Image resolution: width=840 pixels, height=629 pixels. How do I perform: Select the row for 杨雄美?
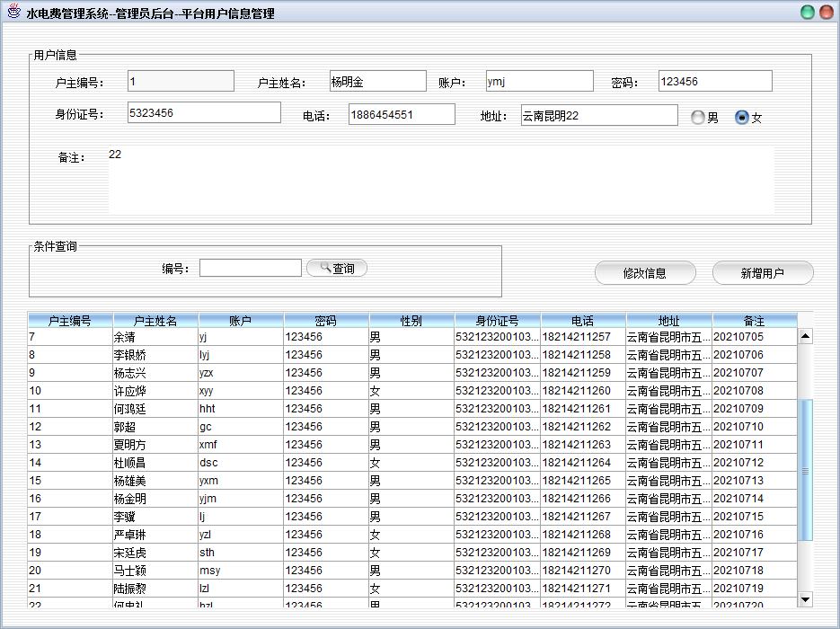point(412,481)
